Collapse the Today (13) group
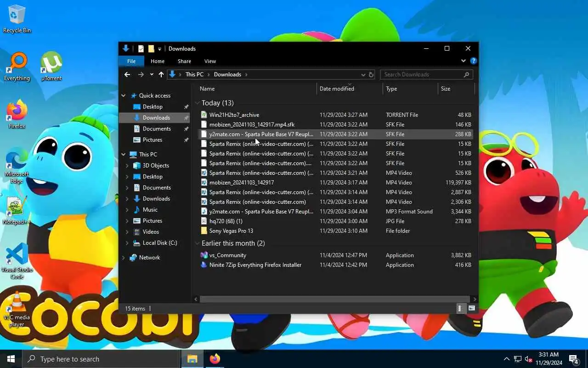588x368 pixels. click(197, 103)
